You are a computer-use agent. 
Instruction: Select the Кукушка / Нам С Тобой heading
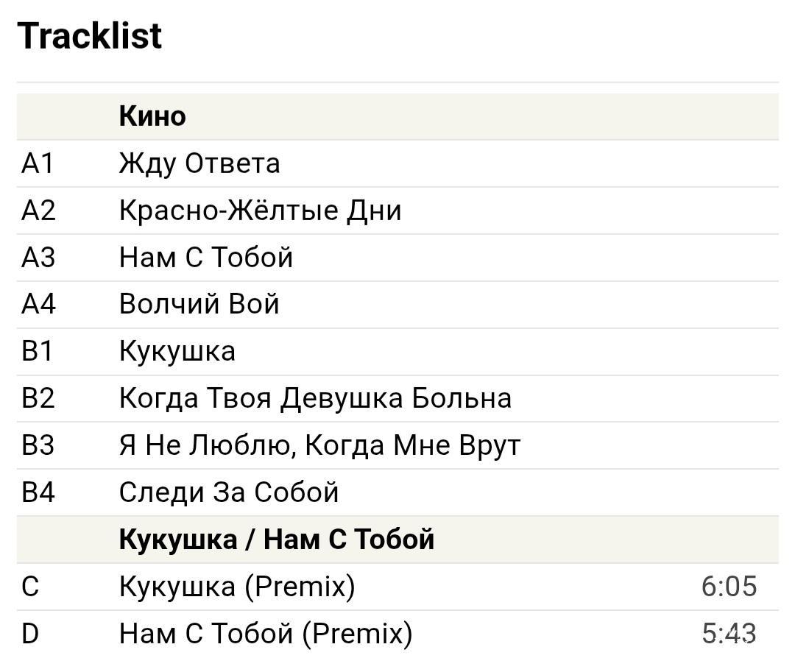coord(277,540)
